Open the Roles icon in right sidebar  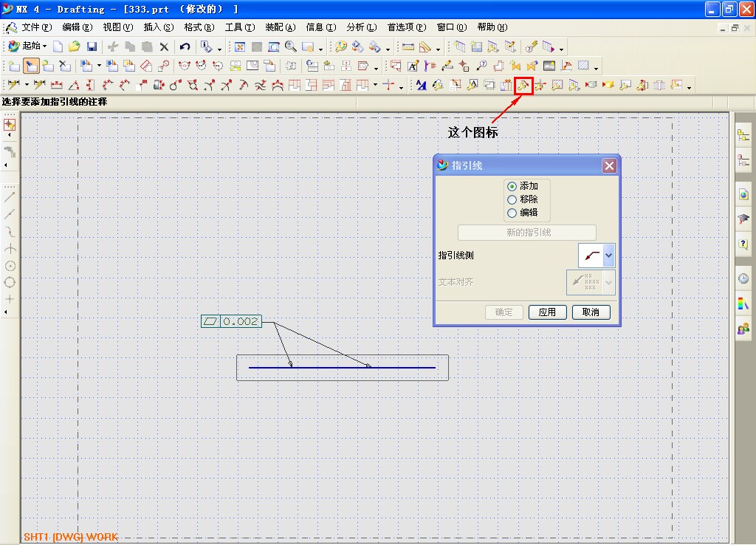pyautogui.click(x=743, y=329)
